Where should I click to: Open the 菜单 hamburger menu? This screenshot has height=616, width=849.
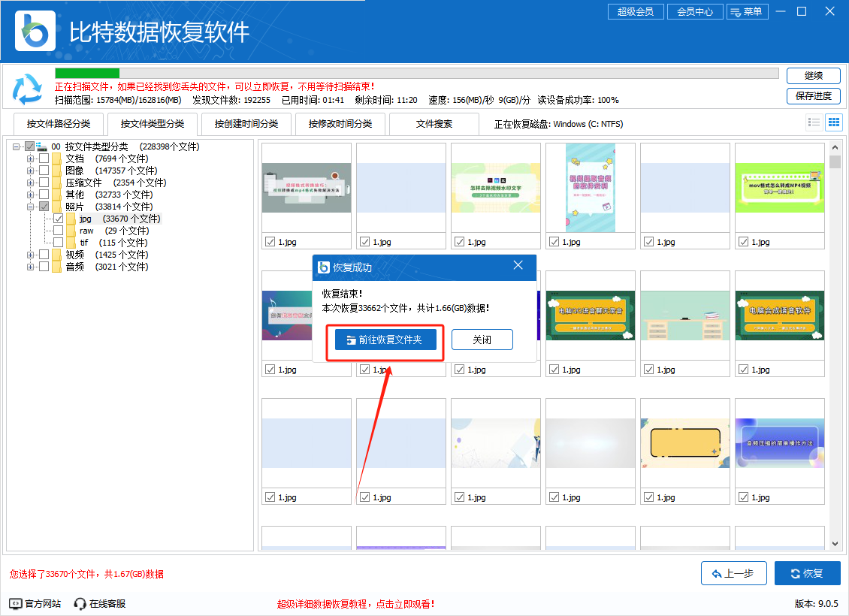[x=745, y=11]
